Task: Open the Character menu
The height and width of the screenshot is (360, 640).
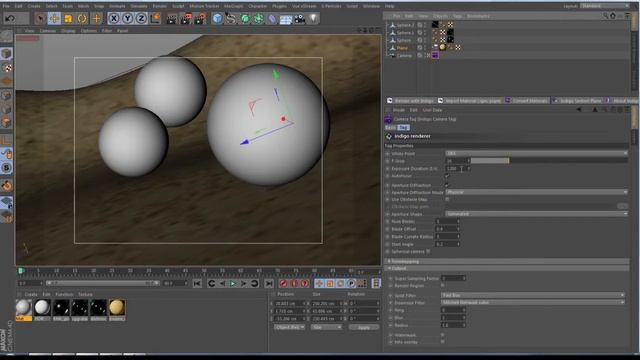Action: coord(258,6)
